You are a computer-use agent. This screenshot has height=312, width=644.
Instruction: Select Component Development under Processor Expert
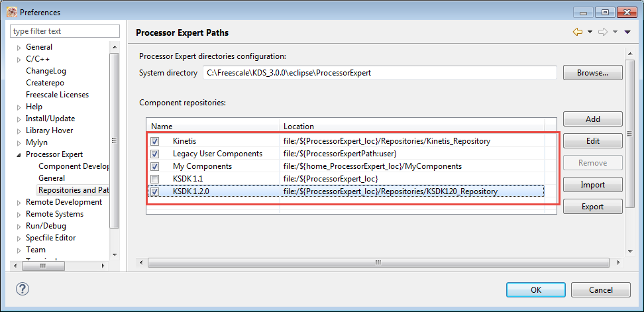[74, 166]
